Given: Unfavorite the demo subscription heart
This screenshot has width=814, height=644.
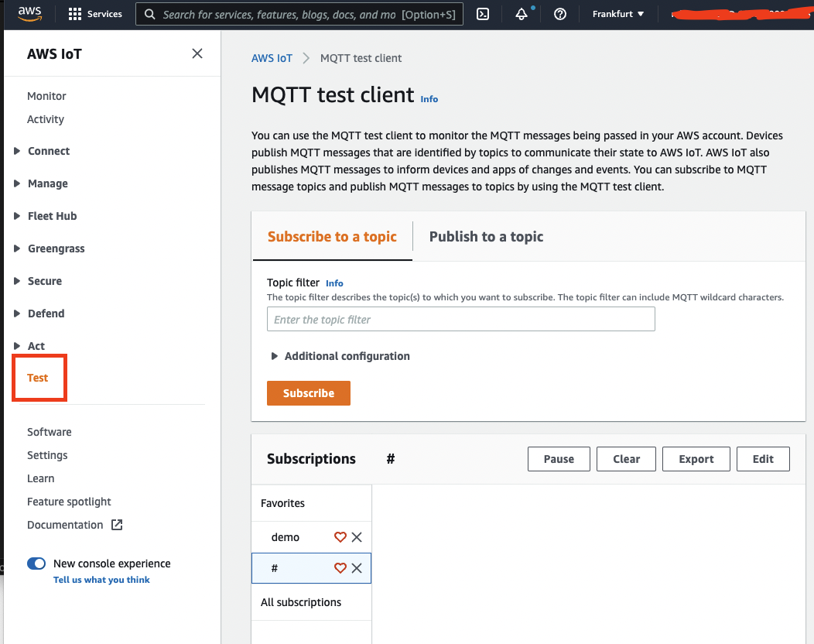Looking at the screenshot, I should coord(340,537).
